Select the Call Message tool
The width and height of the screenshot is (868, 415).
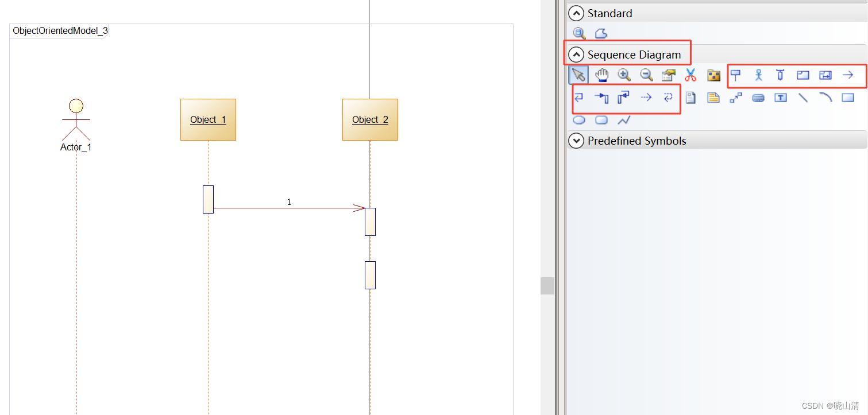coord(601,98)
